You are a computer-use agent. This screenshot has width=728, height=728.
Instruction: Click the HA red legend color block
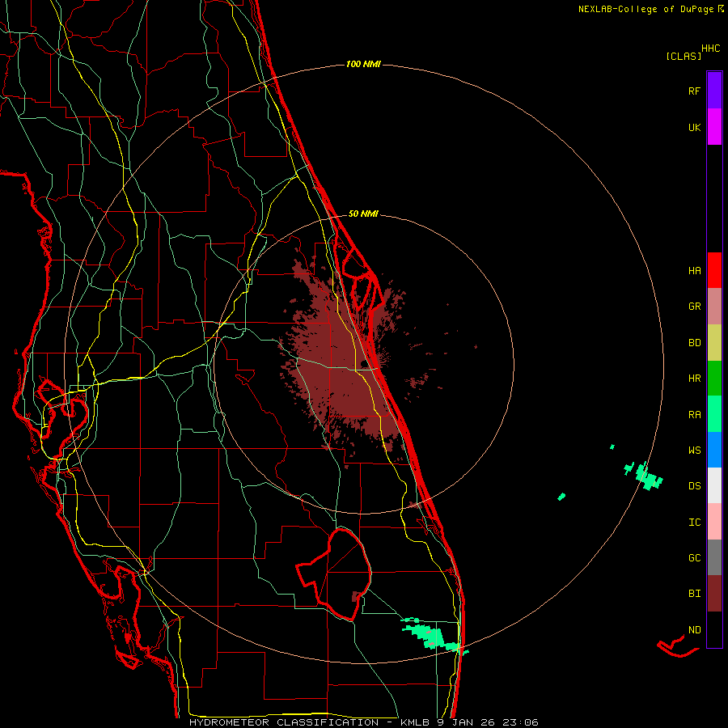click(714, 270)
